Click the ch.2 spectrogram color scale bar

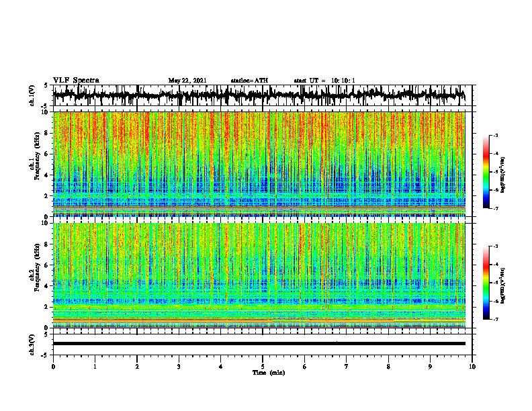click(x=486, y=283)
